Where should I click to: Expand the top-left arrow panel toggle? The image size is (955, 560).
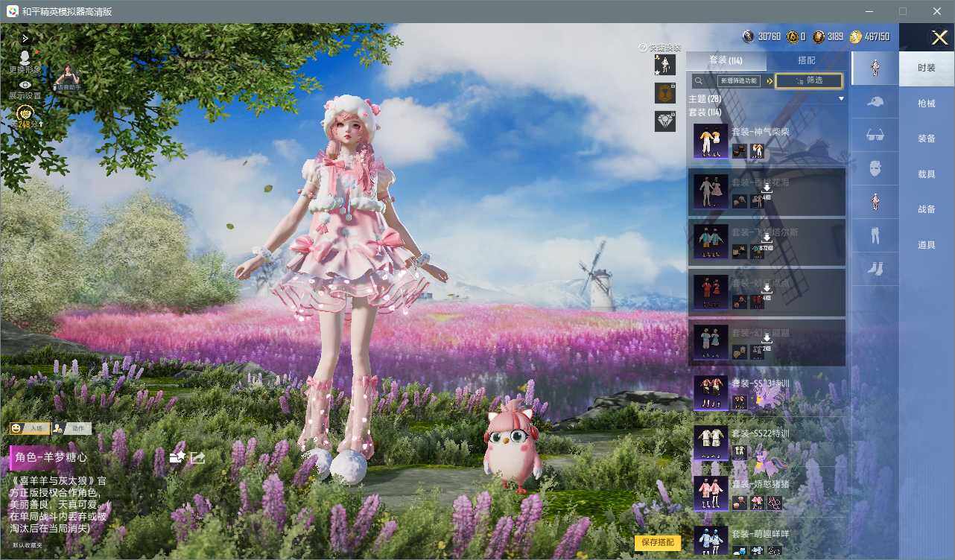coord(25,38)
